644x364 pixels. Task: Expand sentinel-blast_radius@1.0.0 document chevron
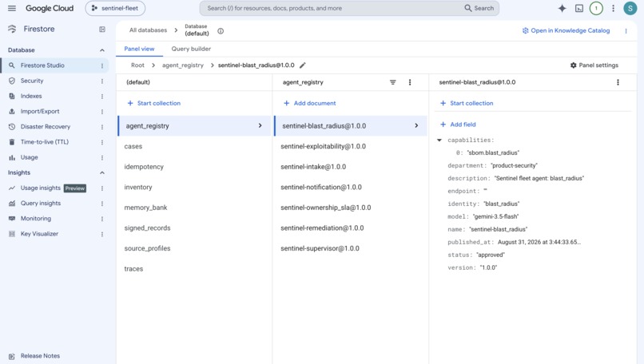coord(416,125)
